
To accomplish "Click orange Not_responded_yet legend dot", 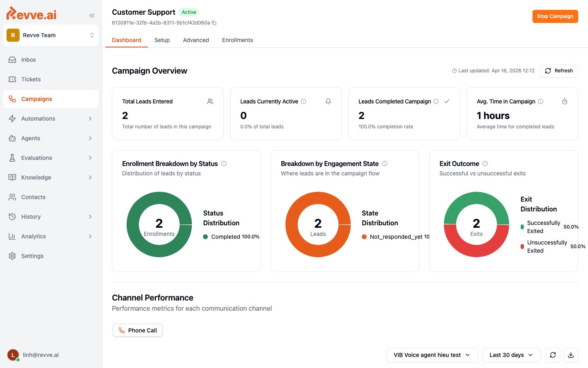I will click(364, 237).
